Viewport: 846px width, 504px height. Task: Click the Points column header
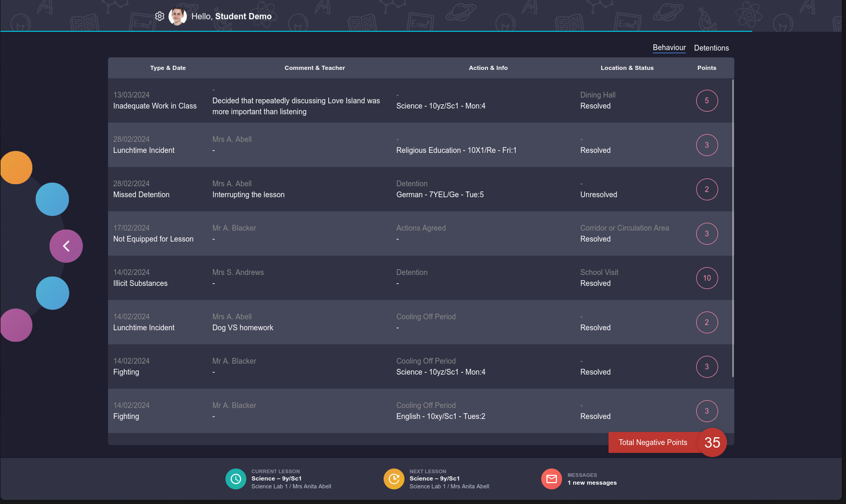(x=707, y=68)
